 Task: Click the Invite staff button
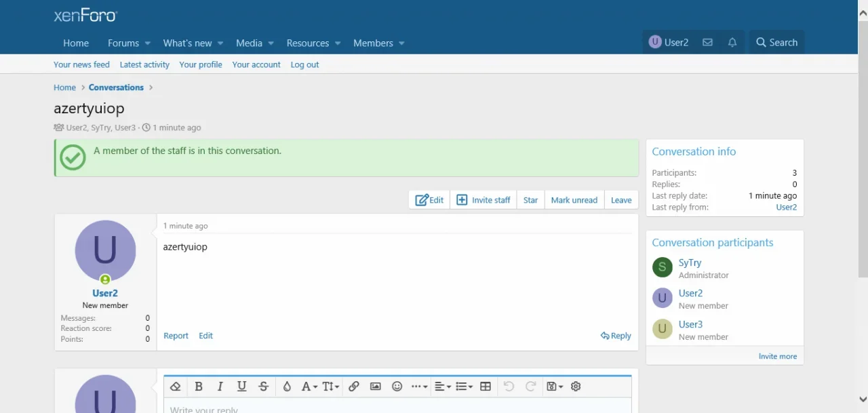coord(484,200)
